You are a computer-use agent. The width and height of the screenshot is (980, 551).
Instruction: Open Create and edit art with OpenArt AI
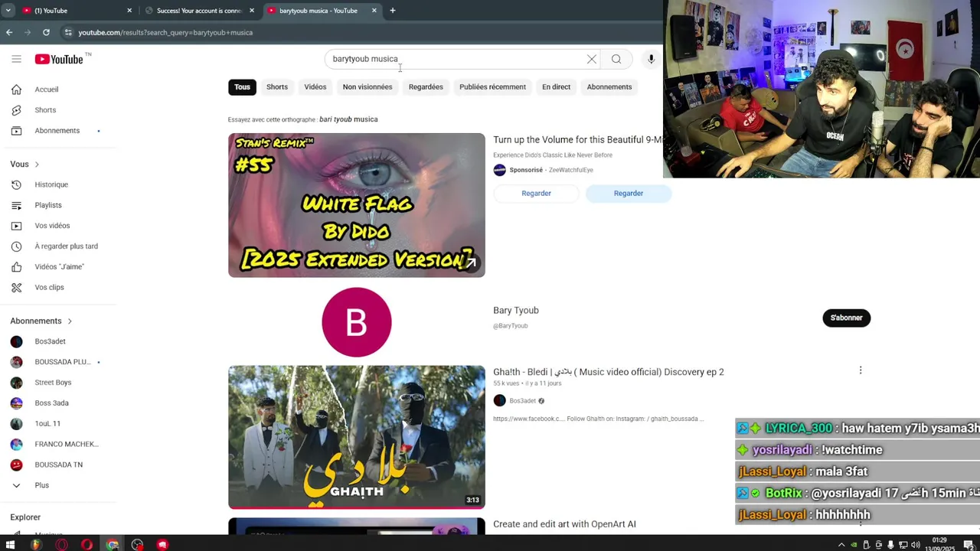[564, 524]
